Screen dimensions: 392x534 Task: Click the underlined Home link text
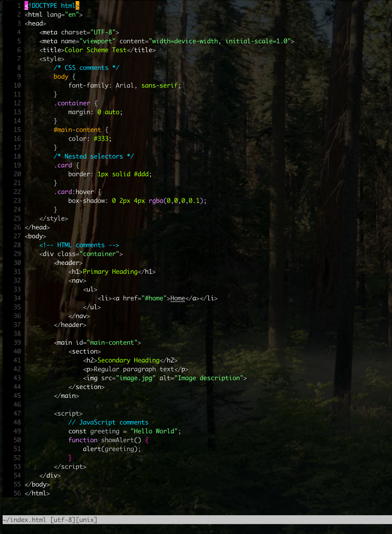point(178,298)
